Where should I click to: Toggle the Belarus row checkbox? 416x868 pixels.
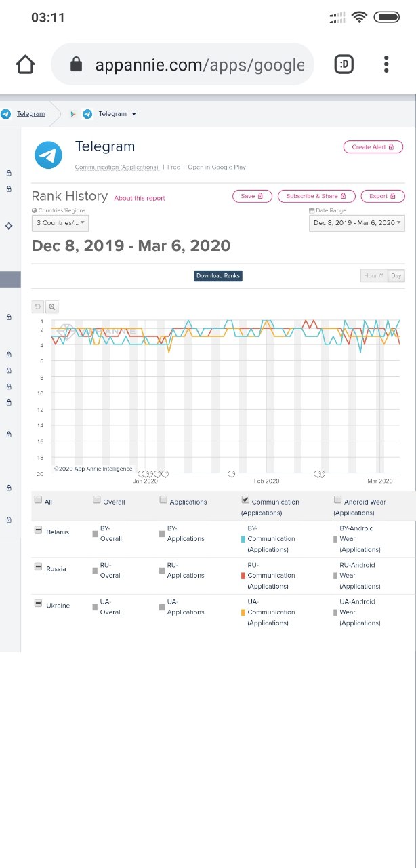point(38,530)
